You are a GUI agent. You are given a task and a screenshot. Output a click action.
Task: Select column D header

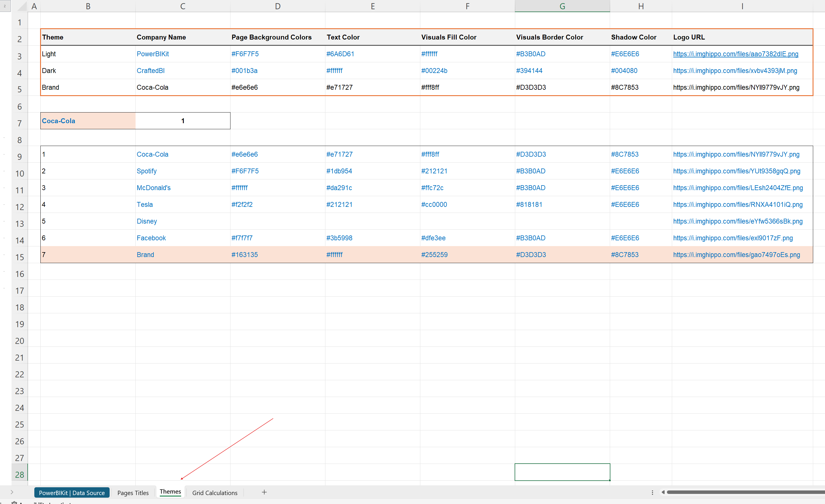coord(277,6)
